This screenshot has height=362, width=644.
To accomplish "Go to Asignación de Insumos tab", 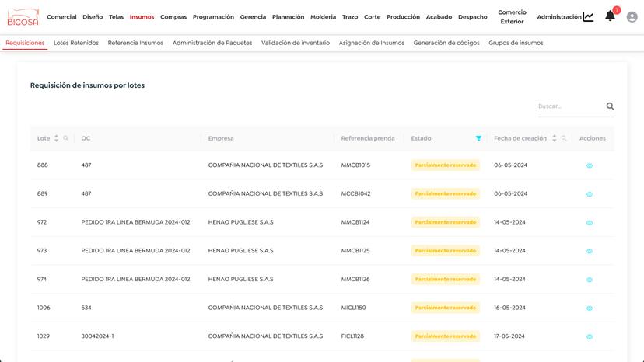I will (x=371, y=43).
